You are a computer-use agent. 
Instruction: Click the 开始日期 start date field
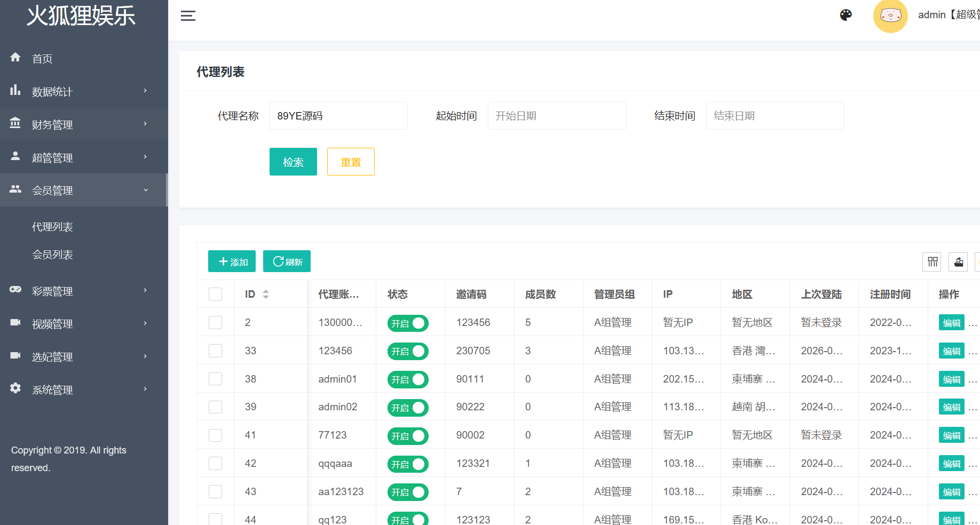pos(557,116)
